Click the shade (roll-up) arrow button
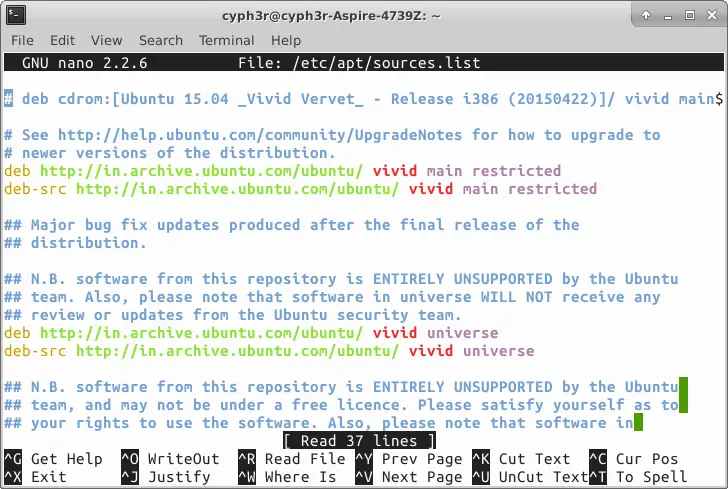 (646, 15)
